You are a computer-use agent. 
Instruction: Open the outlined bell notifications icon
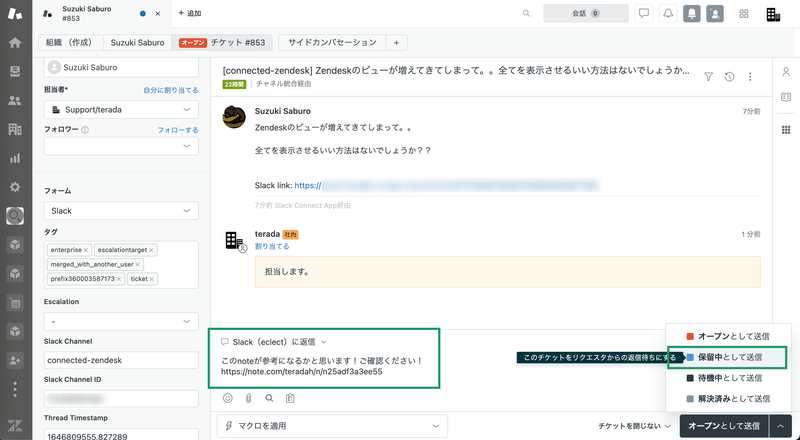click(x=668, y=13)
